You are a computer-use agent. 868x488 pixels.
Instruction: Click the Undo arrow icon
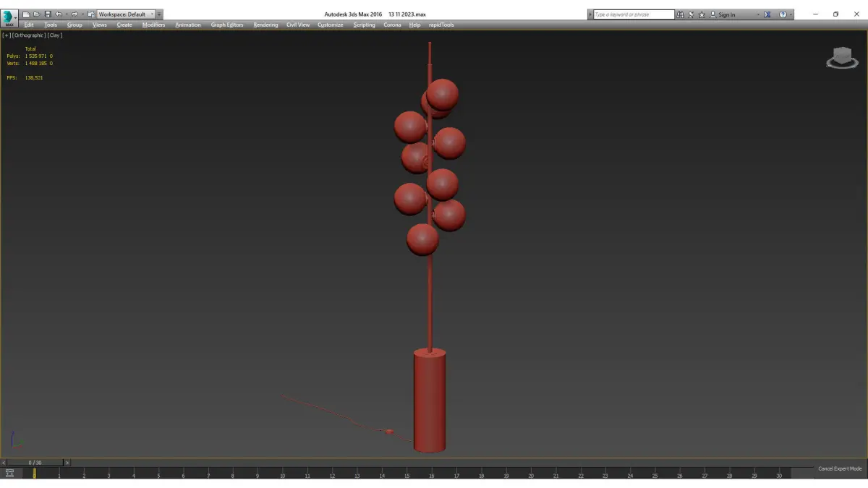pyautogui.click(x=59, y=14)
